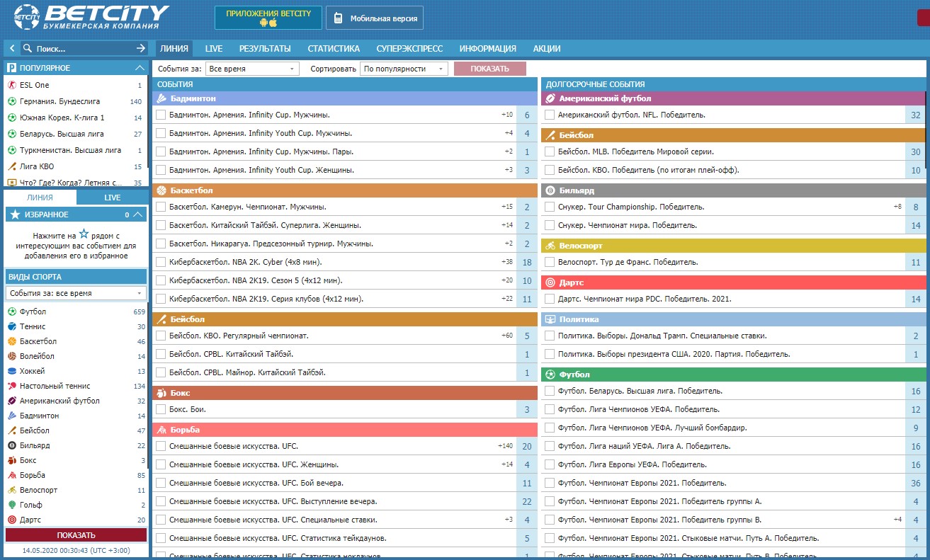Collapse the Популярное panel
930x560 pixels.
click(x=140, y=68)
